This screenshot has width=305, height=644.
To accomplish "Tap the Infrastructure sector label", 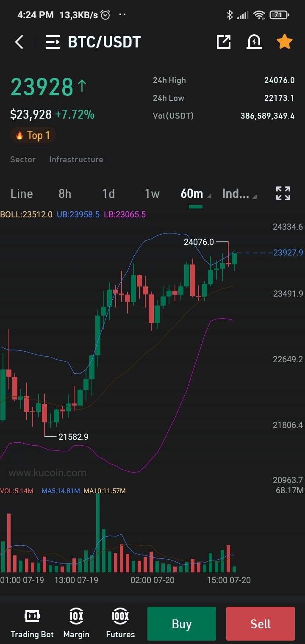I will [76, 159].
